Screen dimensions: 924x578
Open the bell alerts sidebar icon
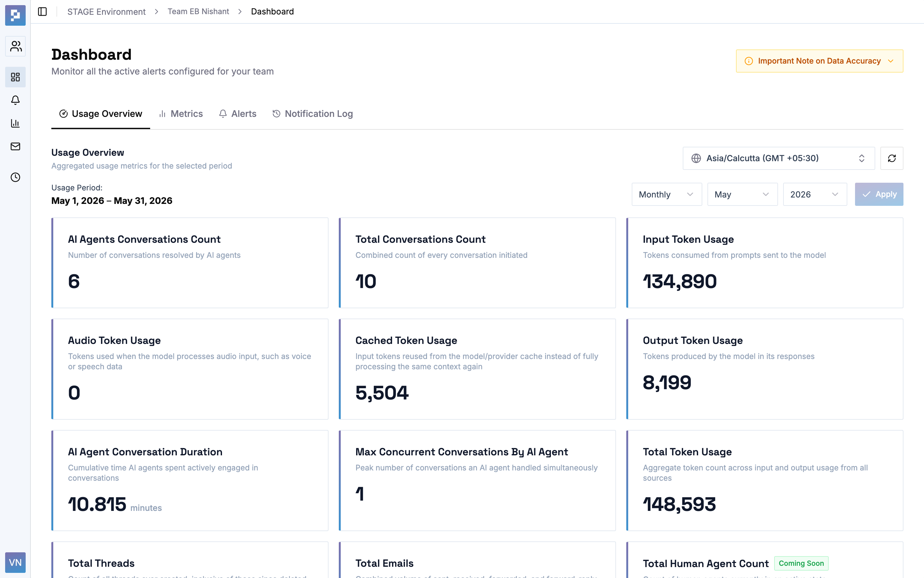15,100
